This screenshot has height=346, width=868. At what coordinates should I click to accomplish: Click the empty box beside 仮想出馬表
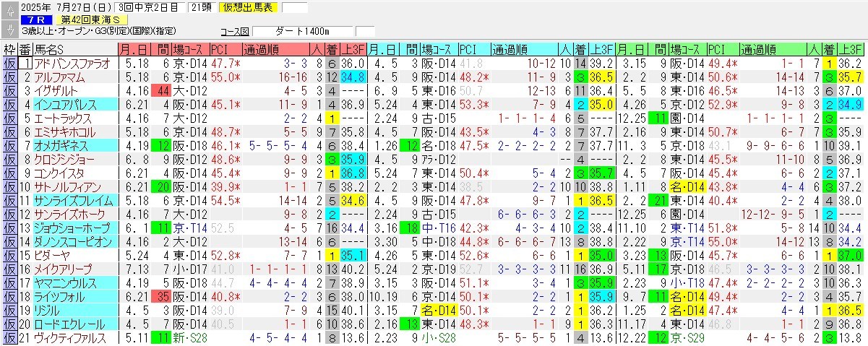coord(294,8)
